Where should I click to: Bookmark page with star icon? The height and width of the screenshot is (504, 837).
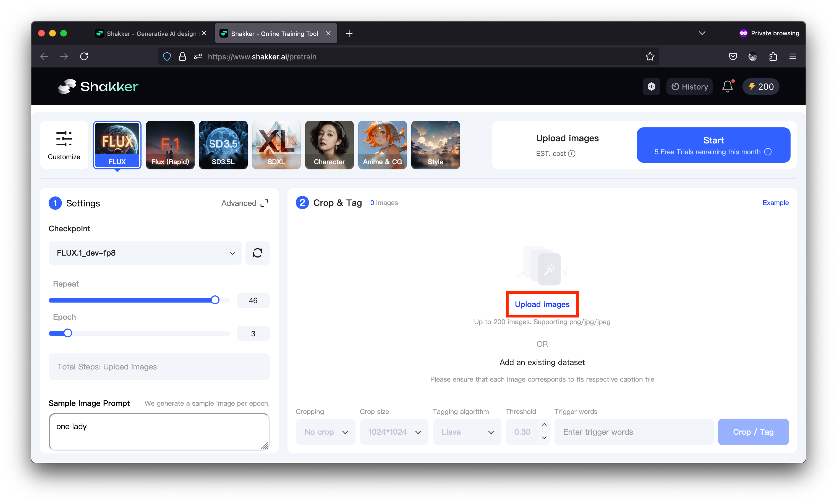[650, 56]
